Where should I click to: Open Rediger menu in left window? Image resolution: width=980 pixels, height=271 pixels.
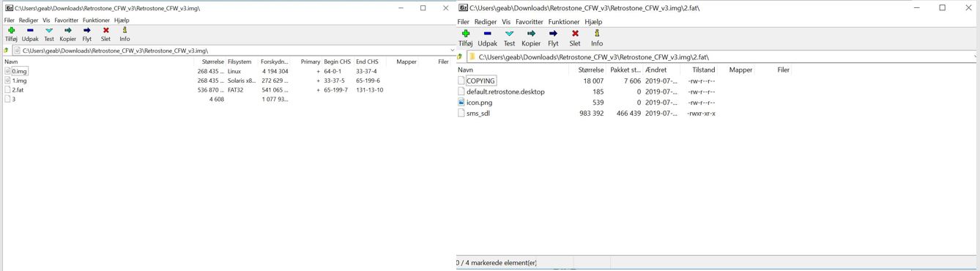pos(29,21)
